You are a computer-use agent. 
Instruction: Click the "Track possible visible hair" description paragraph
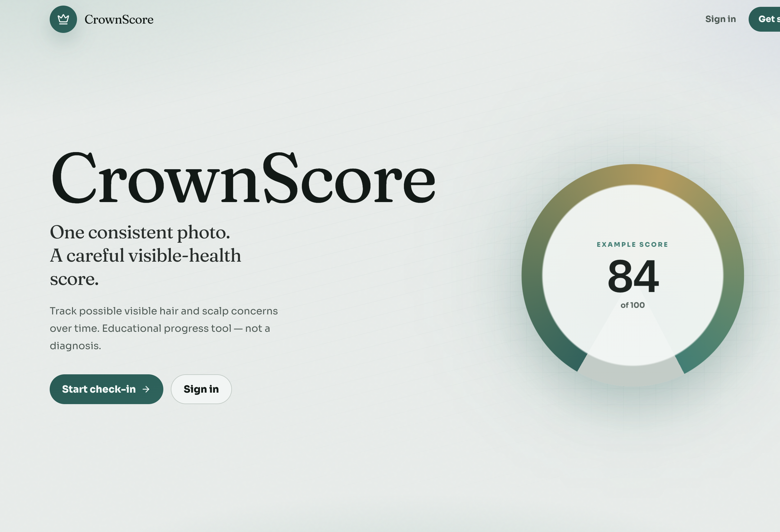[164, 328]
